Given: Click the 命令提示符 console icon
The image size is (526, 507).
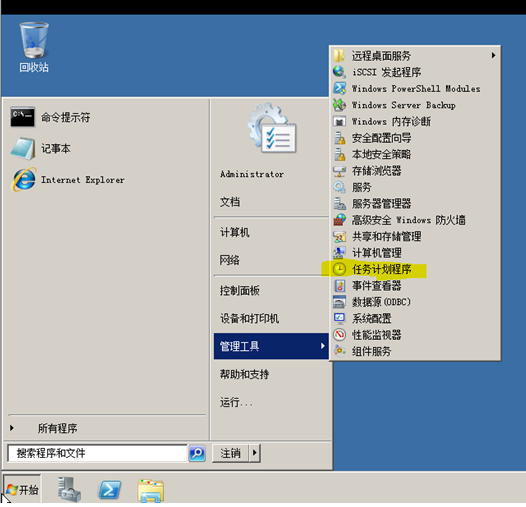Looking at the screenshot, I should pyautogui.click(x=22, y=117).
